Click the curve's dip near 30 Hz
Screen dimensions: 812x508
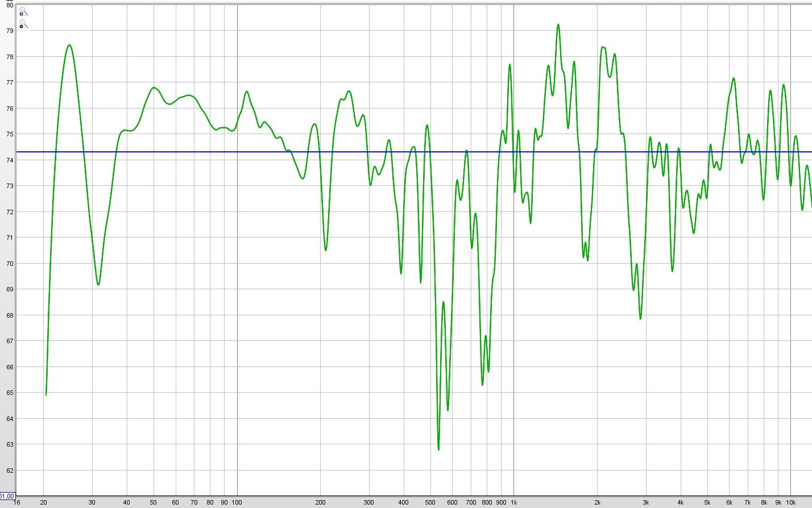tap(98, 284)
